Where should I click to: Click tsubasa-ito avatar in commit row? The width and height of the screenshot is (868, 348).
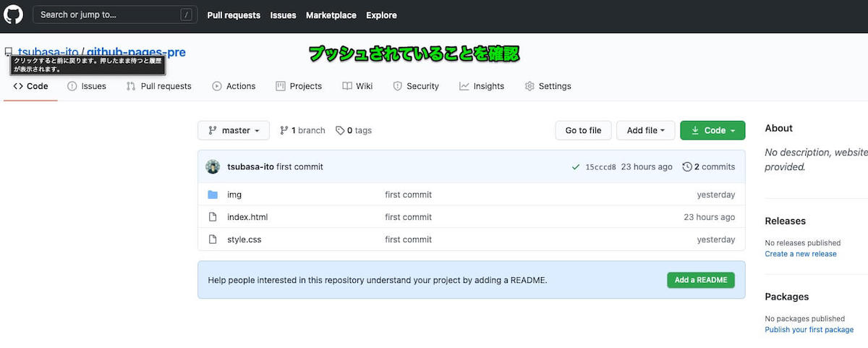[213, 166]
